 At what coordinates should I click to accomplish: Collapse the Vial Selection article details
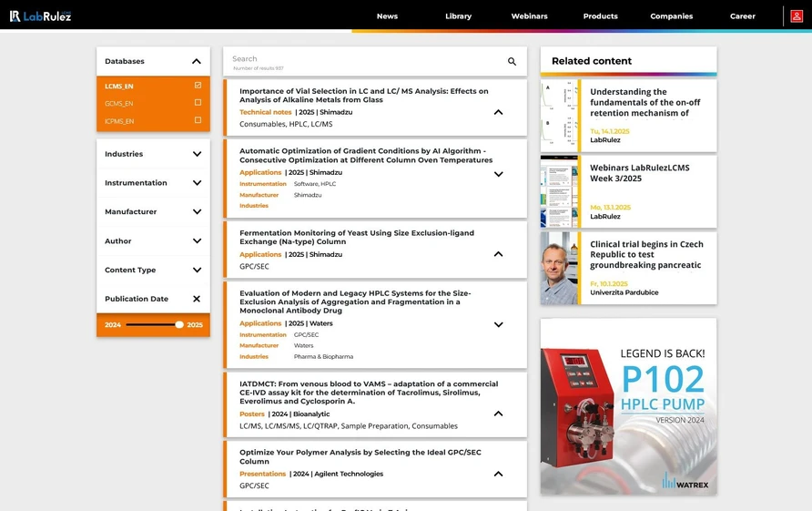[x=498, y=112]
